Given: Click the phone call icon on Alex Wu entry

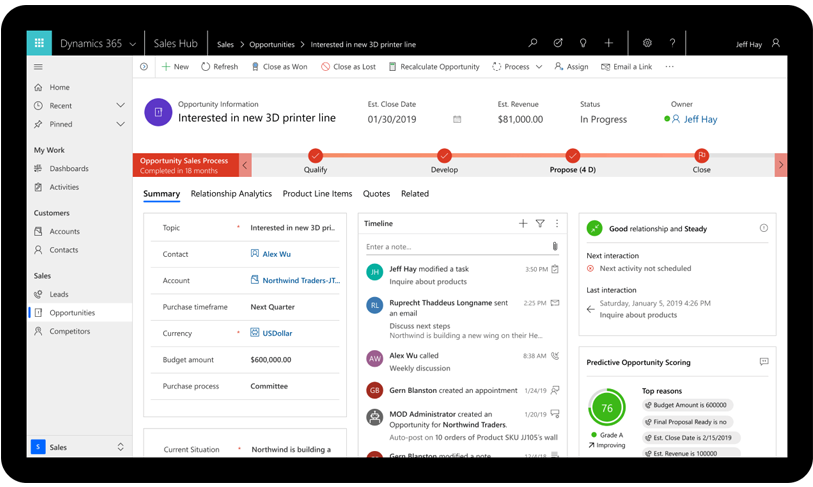Looking at the screenshot, I should 555,356.
